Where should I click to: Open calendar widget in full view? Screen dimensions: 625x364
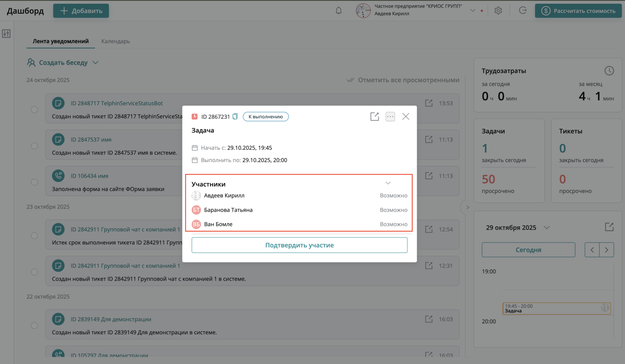(x=609, y=227)
